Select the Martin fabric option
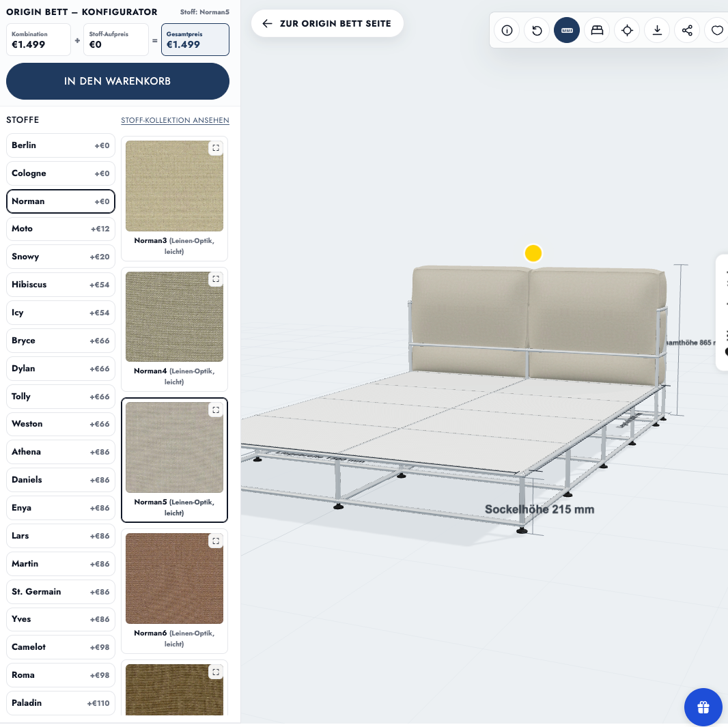The height and width of the screenshot is (727, 728). [61, 564]
